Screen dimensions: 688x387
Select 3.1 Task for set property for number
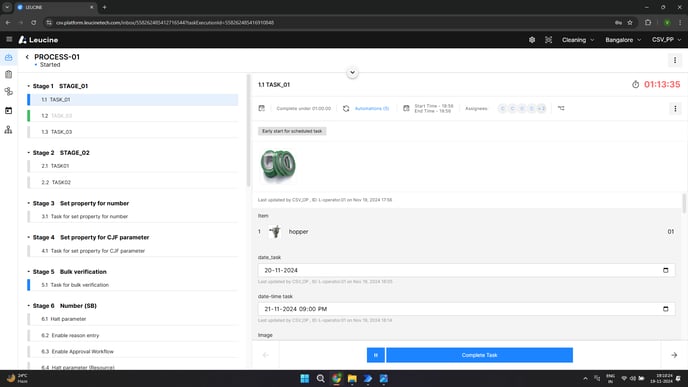click(x=133, y=216)
